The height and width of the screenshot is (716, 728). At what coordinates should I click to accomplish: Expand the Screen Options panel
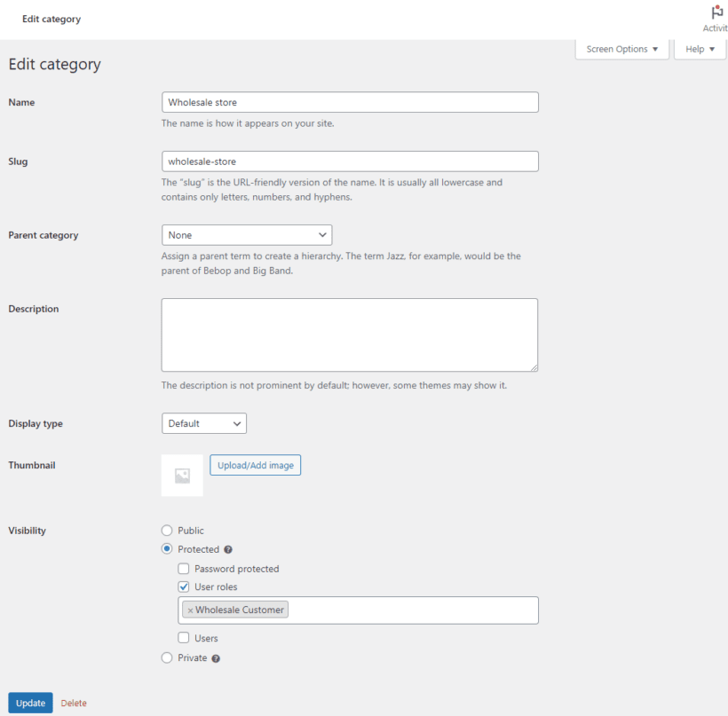point(621,49)
